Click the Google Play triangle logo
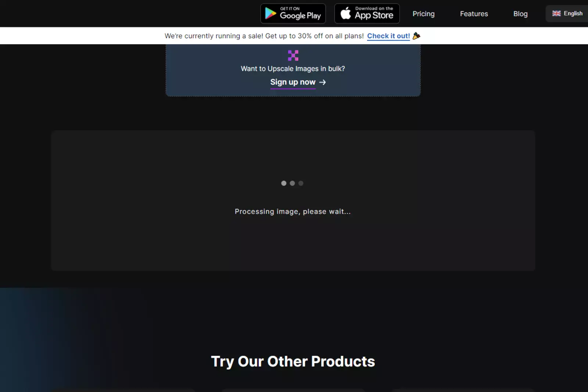588x392 pixels. point(270,14)
